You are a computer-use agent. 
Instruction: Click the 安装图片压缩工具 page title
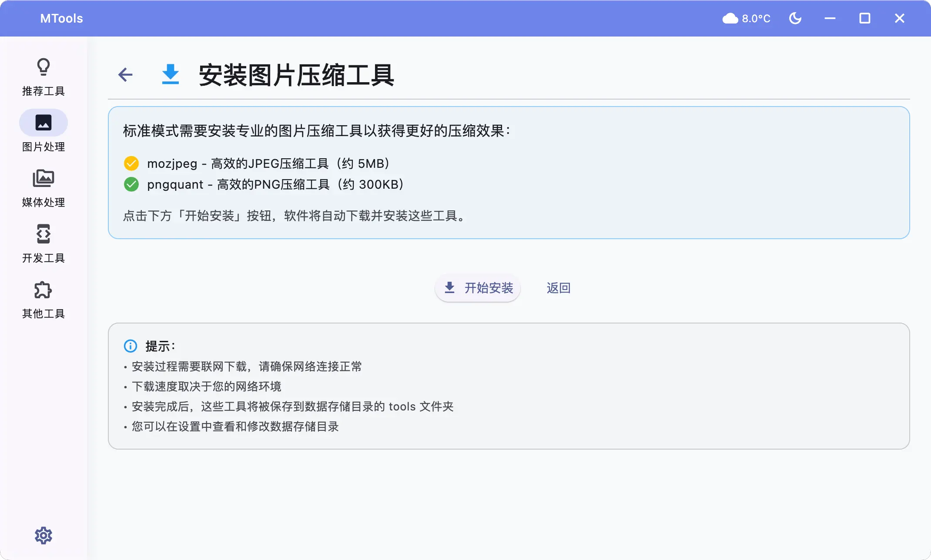[x=296, y=75]
